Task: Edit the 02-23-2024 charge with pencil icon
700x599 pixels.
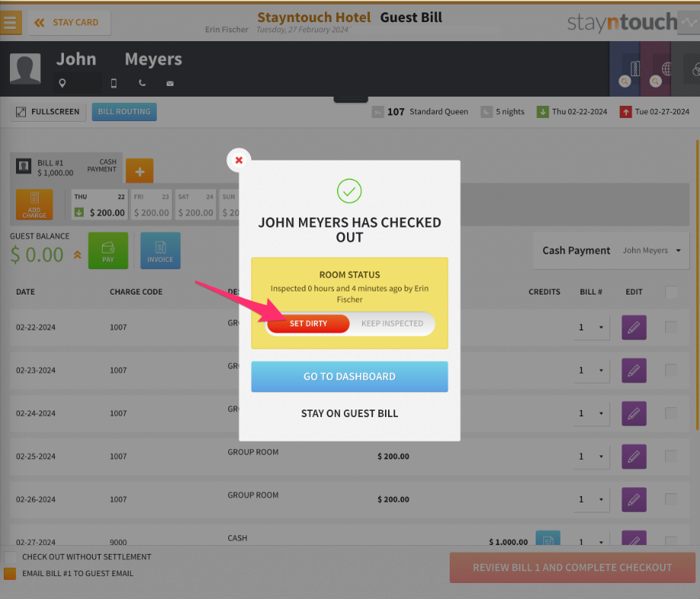Action: (x=634, y=371)
